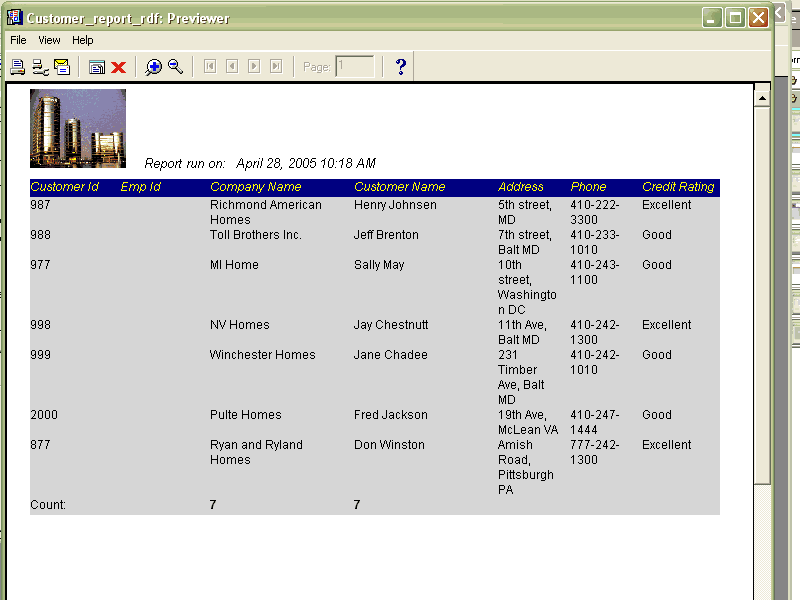800x600 pixels.
Task: Jump to the last page button
Action: [x=276, y=67]
